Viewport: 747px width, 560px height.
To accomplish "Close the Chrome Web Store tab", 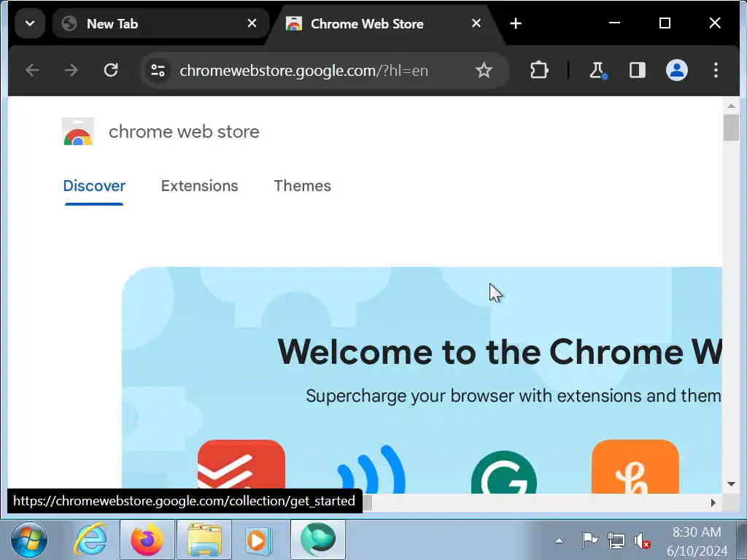I will pyautogui.click(x=476, y=23).
